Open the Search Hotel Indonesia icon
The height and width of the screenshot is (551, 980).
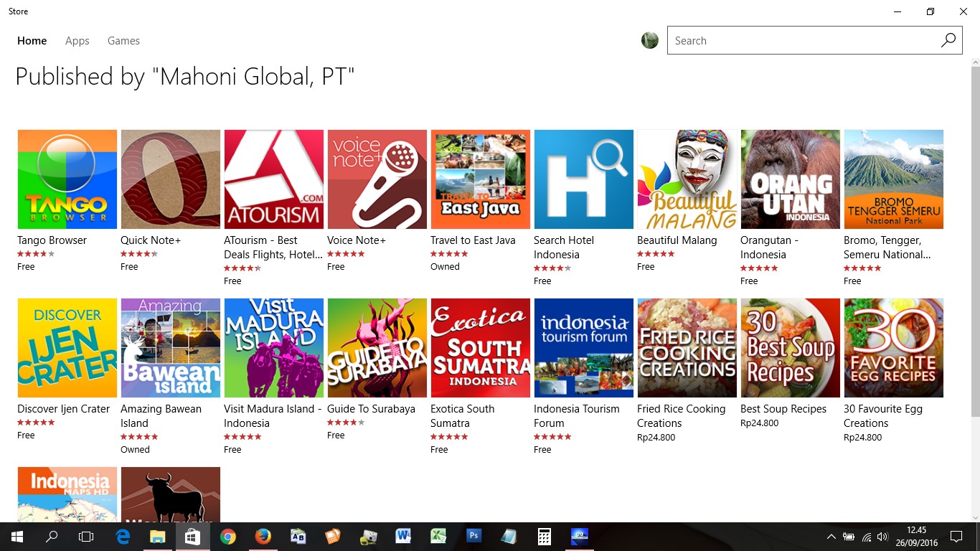pyautogui.click(x=584, y=179)
